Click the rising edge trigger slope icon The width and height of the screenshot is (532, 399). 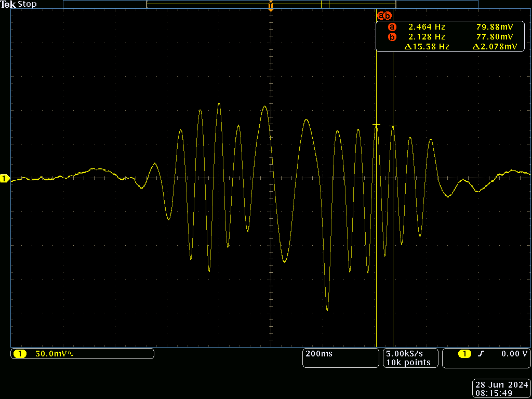(481, 354)
